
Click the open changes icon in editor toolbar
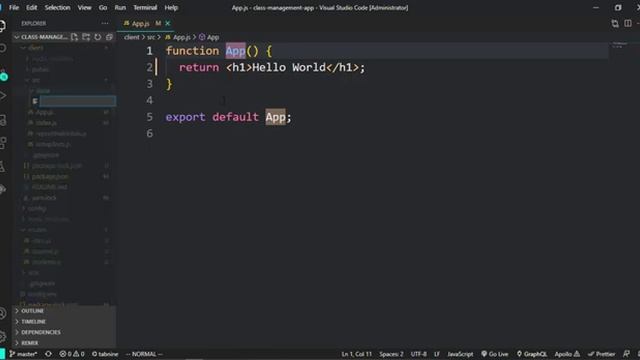point(615,23)
